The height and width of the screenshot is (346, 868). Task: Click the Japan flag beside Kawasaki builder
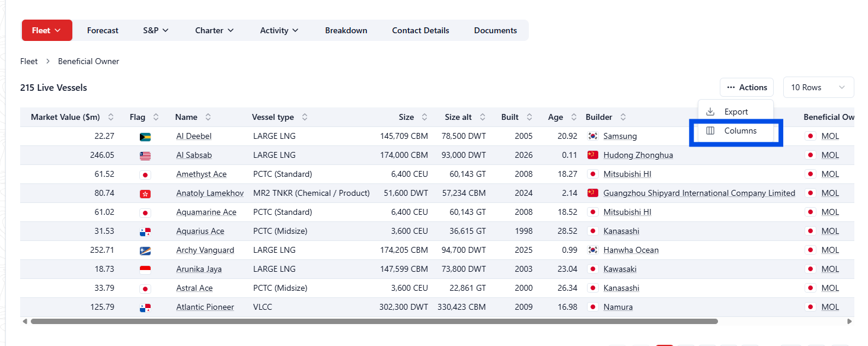click(592, 269)
